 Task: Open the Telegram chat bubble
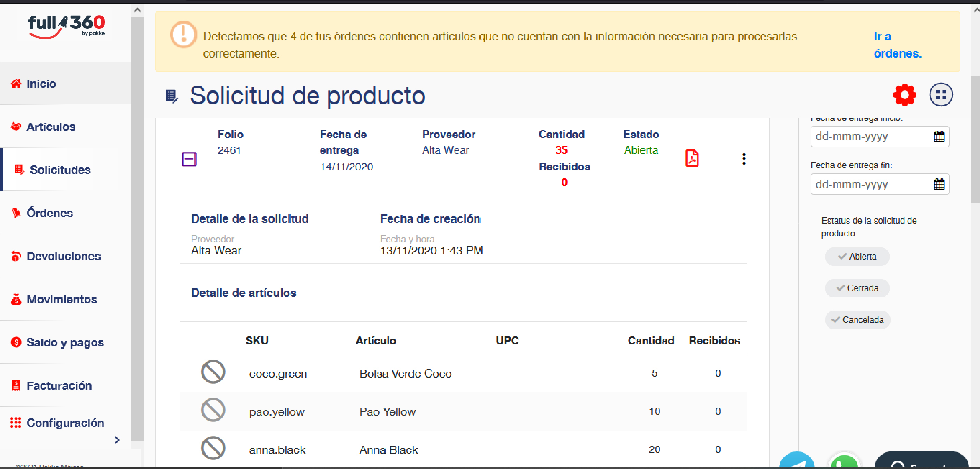[796, 460]
